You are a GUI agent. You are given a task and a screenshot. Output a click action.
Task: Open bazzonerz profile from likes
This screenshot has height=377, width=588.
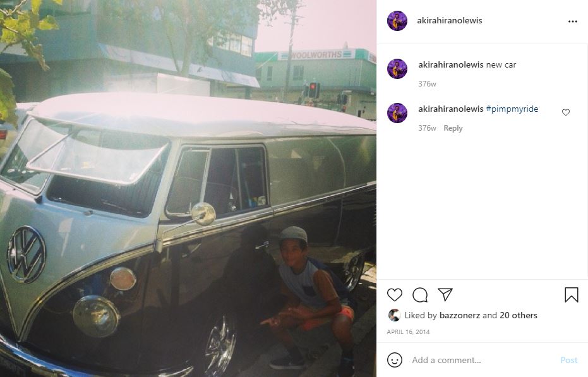point(459,315)
